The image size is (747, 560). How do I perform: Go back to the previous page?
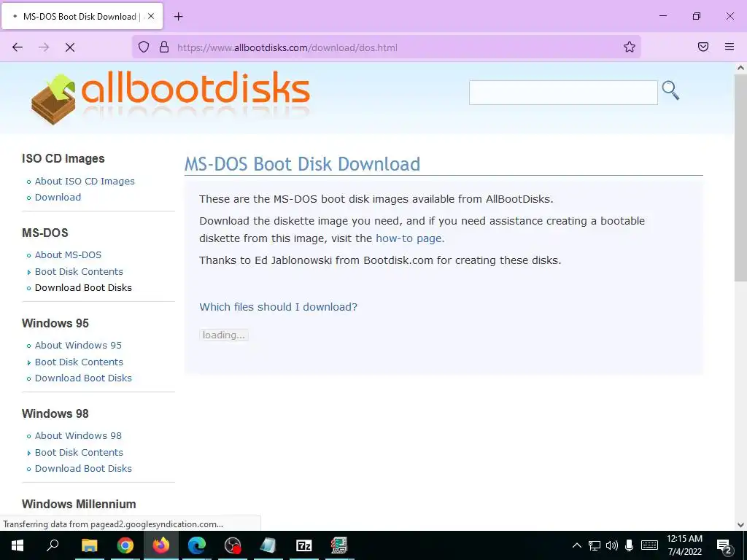tap(18, 47)
